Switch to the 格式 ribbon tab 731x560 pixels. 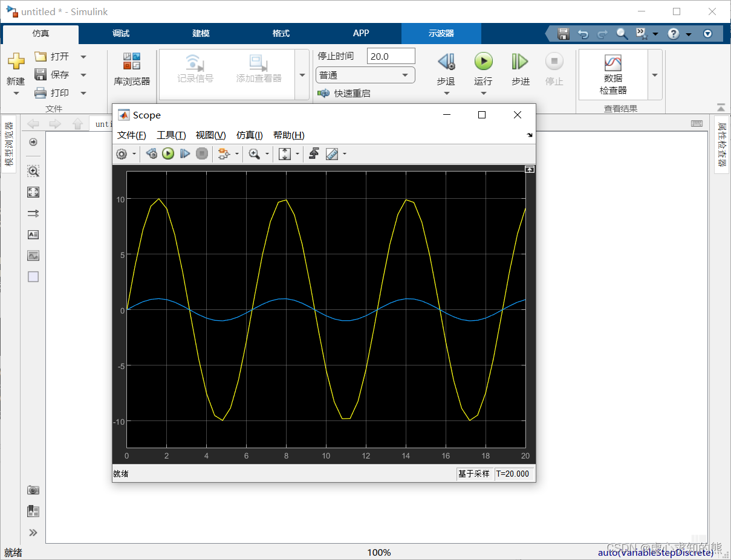281,34
